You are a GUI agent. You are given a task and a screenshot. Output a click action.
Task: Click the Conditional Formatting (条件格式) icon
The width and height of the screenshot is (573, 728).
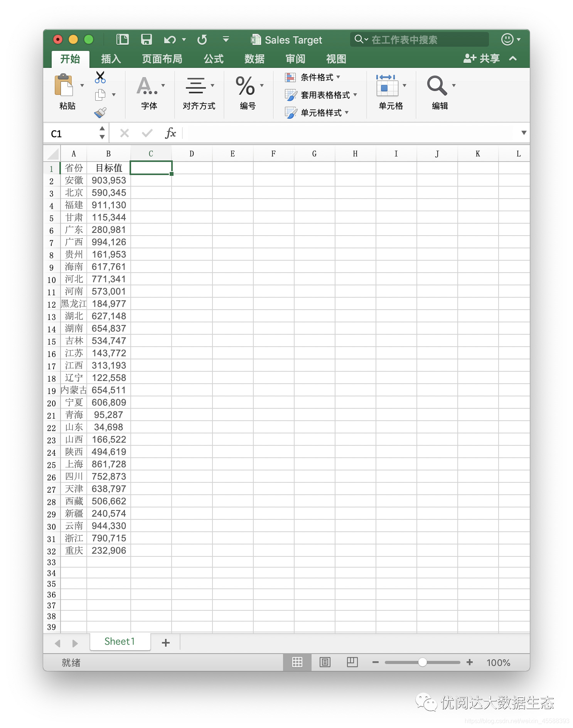pos(290,77)
